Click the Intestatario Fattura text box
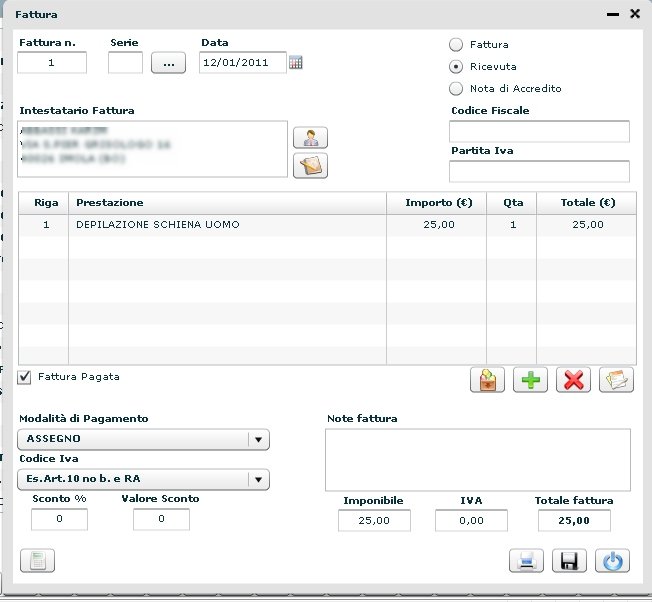 tap(153, 149)
